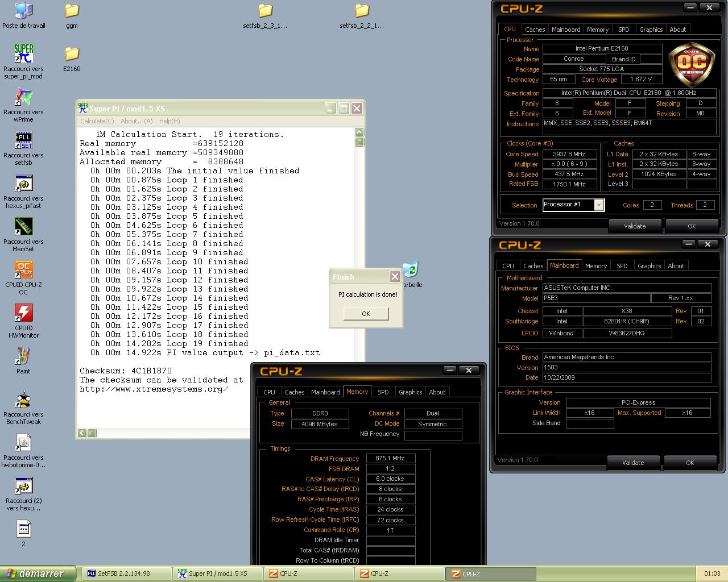
Task: Click Validate in the CPU tab window
Action: (635, 226)
